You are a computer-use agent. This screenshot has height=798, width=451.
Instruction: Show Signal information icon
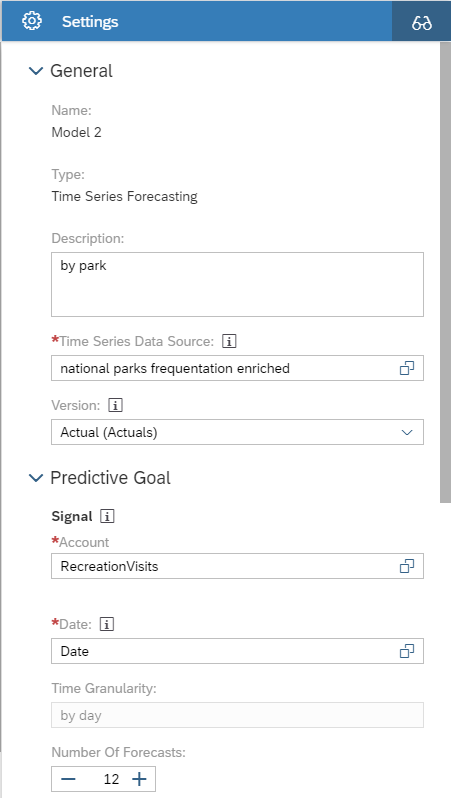(x=107, y=516)
